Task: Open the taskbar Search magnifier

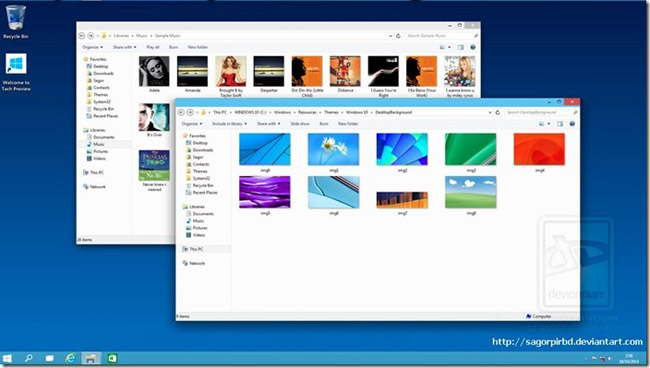Action: 29,358
